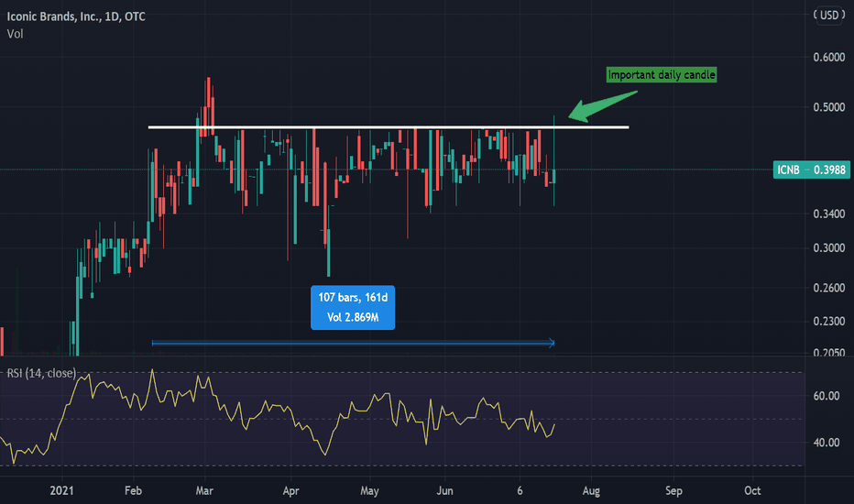
Task: Select the USD currency button
Action: point(829,16)
